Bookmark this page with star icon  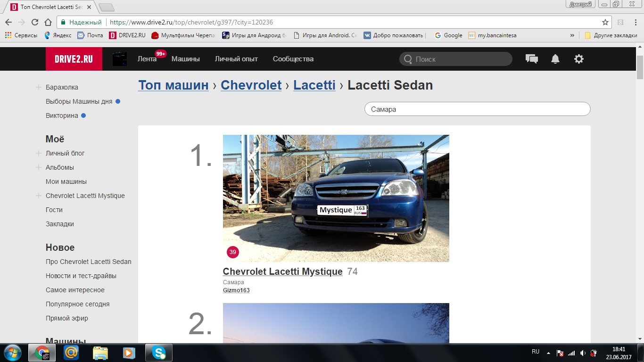point(605,22)
